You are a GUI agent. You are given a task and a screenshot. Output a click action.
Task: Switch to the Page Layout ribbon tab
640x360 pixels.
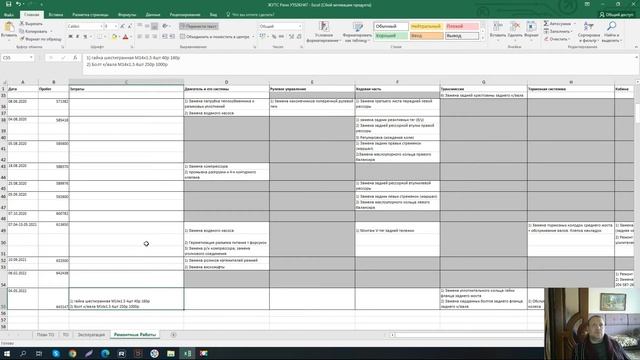coord(90,15)
